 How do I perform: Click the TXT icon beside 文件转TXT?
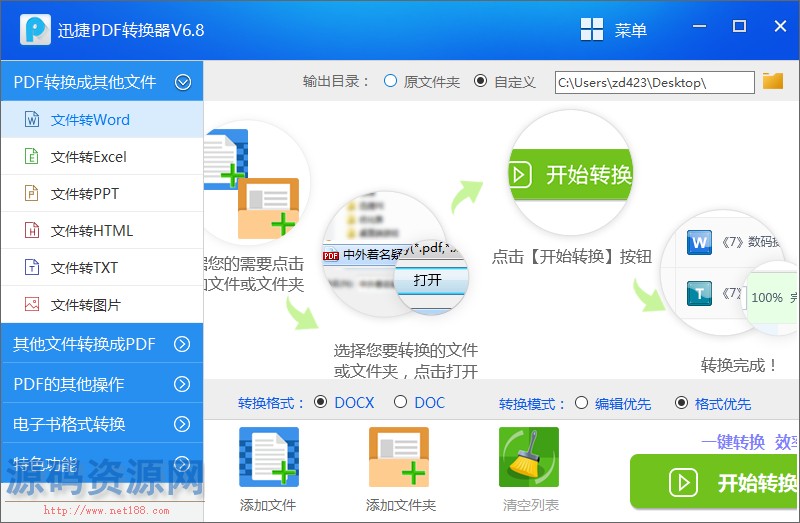(32, 267)
